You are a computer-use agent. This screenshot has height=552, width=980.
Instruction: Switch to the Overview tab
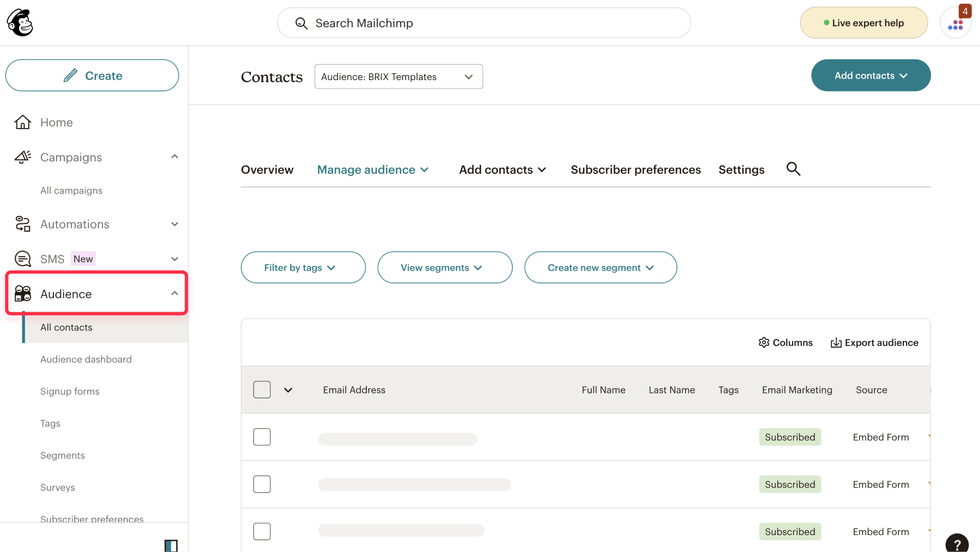tap(267, 169)
